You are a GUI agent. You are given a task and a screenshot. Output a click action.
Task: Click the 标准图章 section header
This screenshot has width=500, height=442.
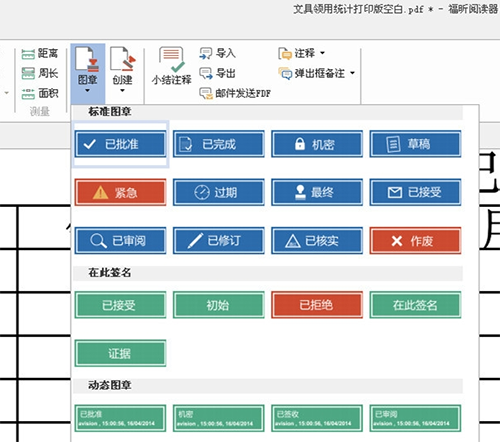[268, 112]
